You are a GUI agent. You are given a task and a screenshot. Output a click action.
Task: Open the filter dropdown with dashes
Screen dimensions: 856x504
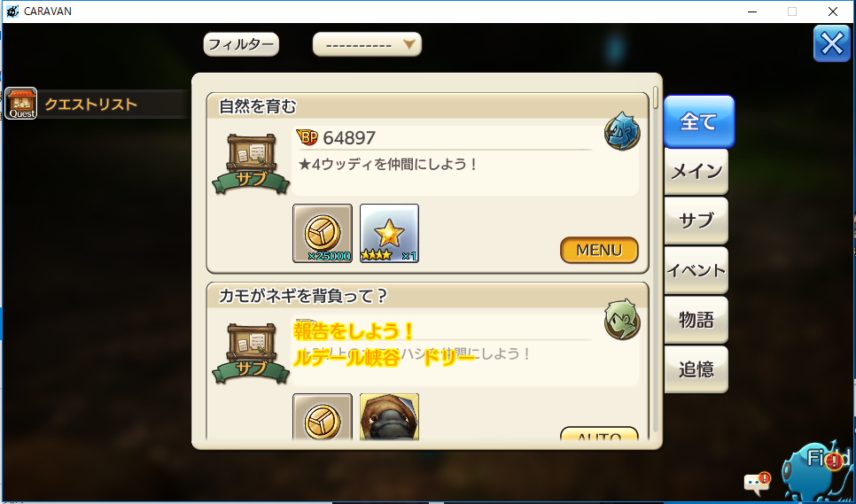(367, 44)
